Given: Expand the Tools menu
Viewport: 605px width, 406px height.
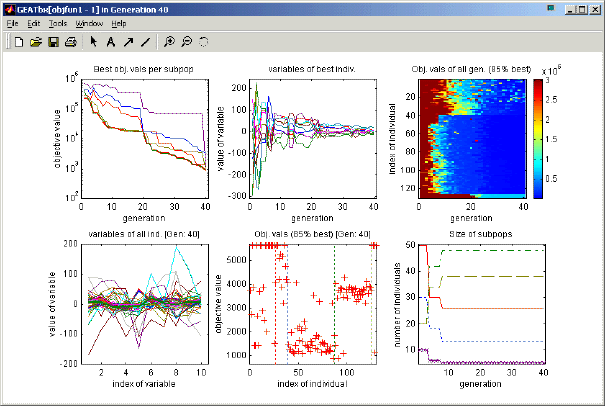Looking at the screenshot, I should [58, 22].
